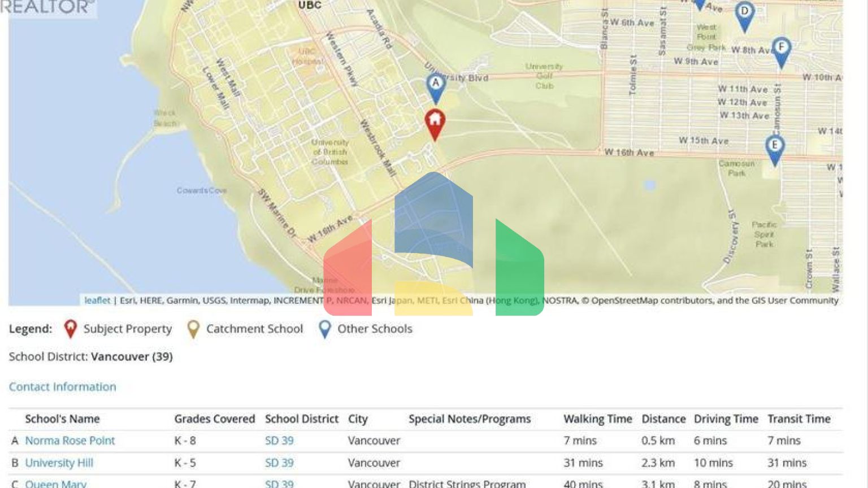Click the Walking Time column header
Screen dimensions: 868x488
click(597, 419)
